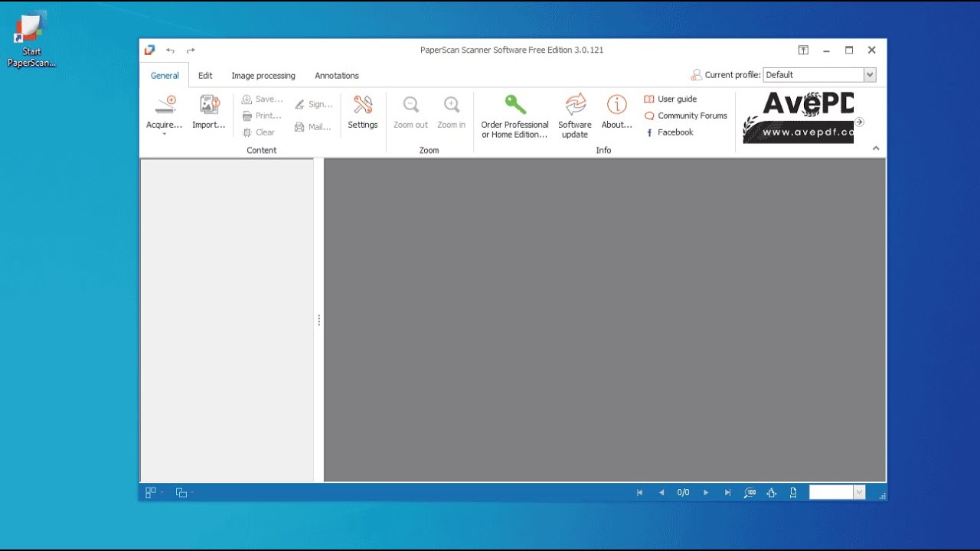Maximize the PaperScan window
The image size is (980, 551).
tap(849, 50)
